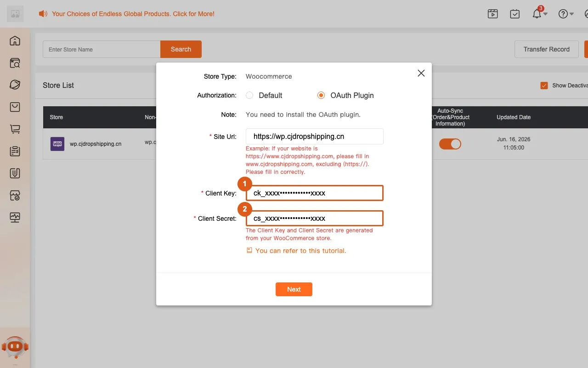The width and height of the screenshot is (588, 368).
Task: Click the shopping bag sidebar icon
Action: coord(15,107)
